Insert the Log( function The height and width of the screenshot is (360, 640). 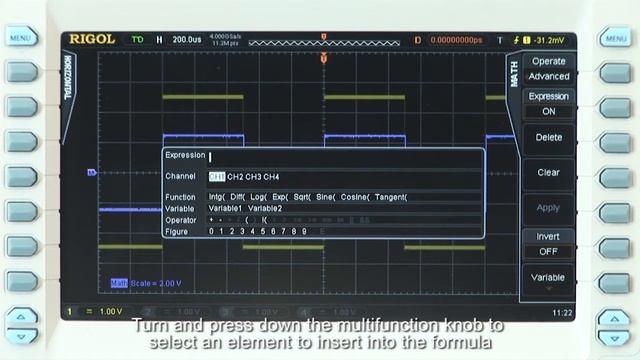click(x=258, y=197)
